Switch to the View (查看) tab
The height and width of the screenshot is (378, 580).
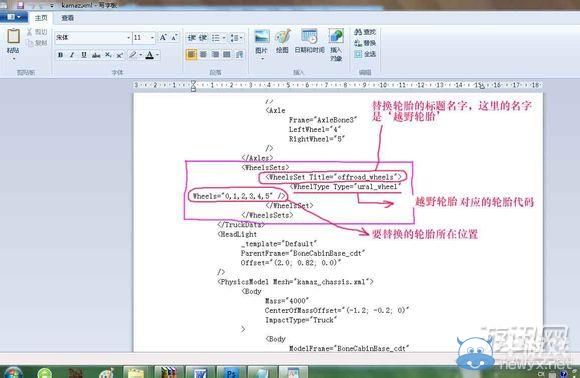click(x=68, y=18)
